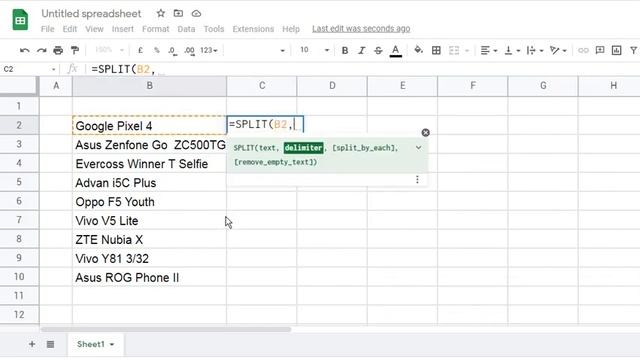Open the Data menu
Image resolution: width=640 pixels, height=360 pixels.
186,29
